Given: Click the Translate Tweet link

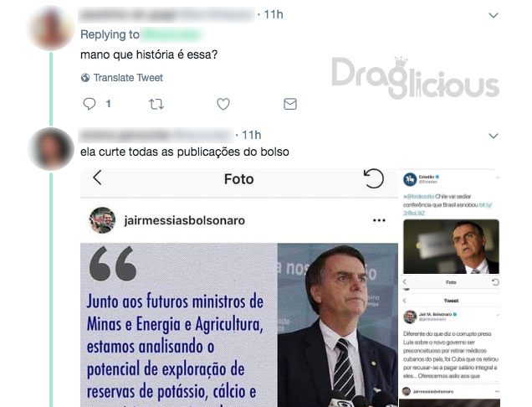Looking at the screenshot, I should pyautogui.click(x=128, y=78).
